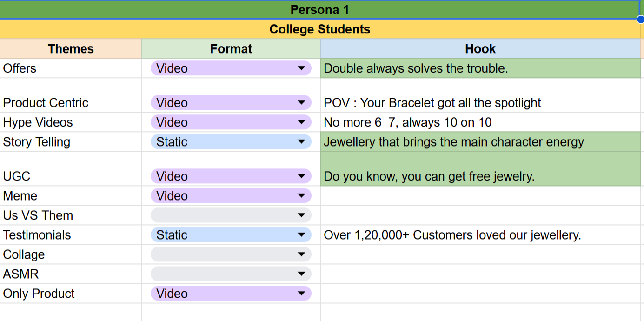Open Hype Videos format dropdown arrow
Image resolution: width=644 pixels, height=321 pixels.
pyautogui.click(x=301, y=122)
